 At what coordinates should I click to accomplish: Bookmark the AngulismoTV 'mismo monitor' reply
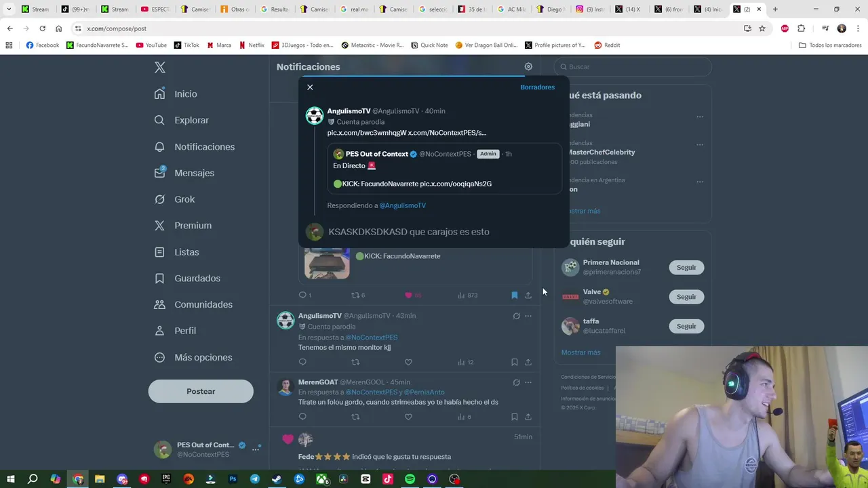point(515,362)
